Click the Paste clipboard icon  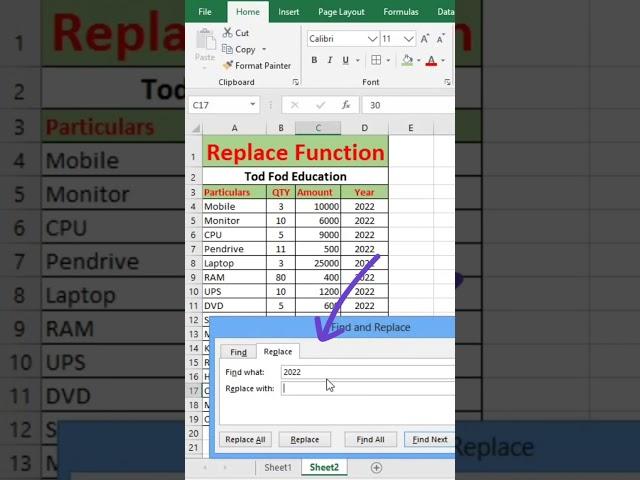coord(205,40)
